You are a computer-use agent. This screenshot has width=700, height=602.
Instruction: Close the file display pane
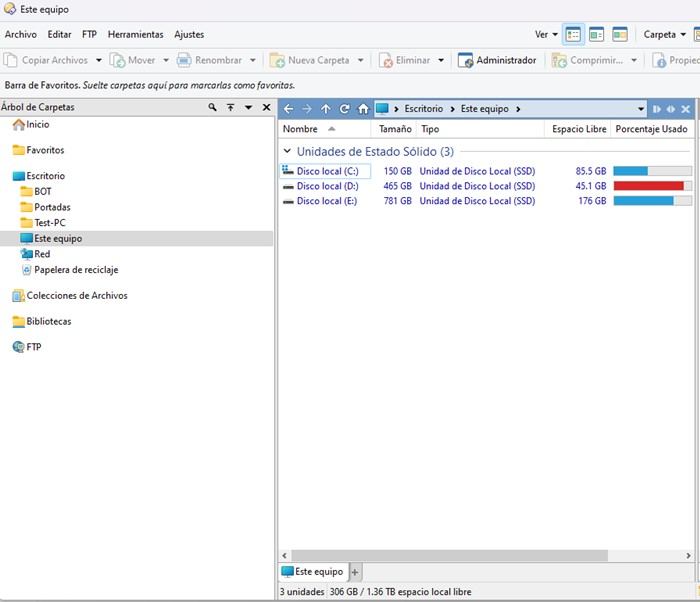(686, 109)
